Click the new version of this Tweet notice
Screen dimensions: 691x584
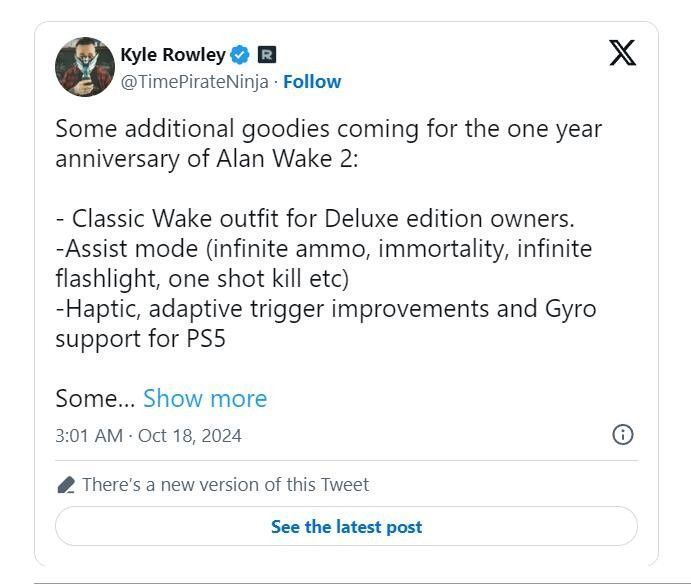[x=225, y=485]
